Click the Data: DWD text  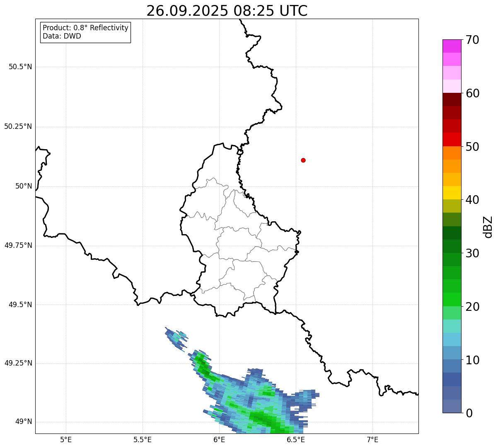click(62, 36)
